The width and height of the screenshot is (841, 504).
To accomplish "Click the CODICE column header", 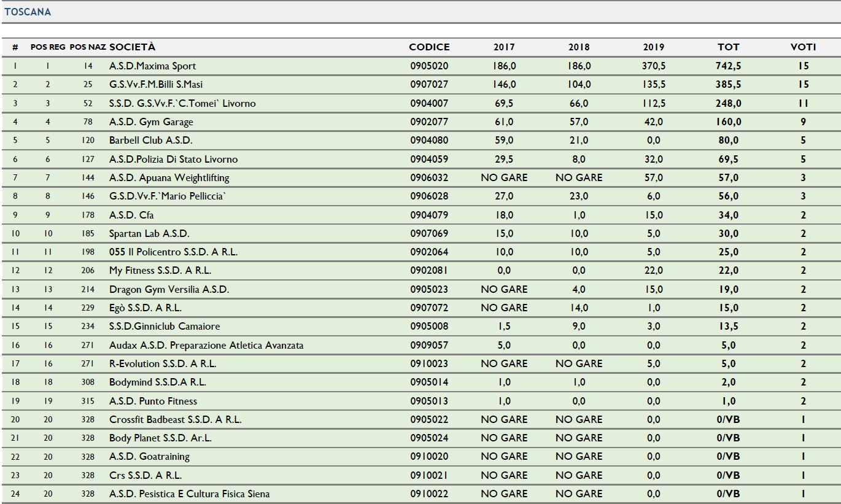I will point(429,47).
